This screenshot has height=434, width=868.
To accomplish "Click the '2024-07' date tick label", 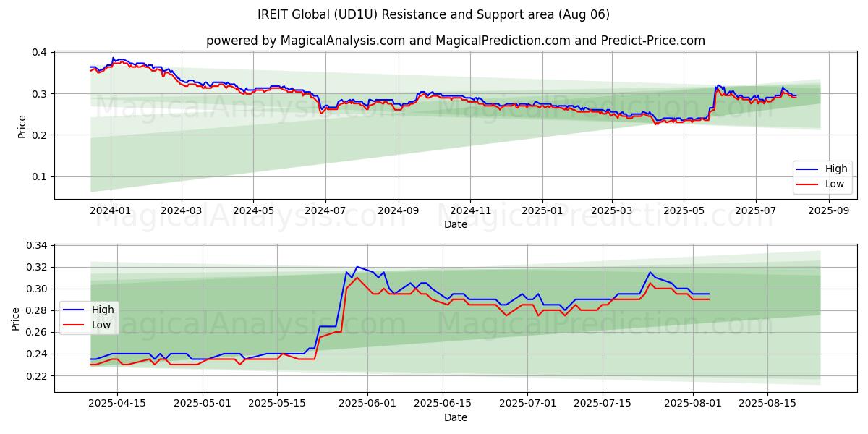I will [325, 210].
